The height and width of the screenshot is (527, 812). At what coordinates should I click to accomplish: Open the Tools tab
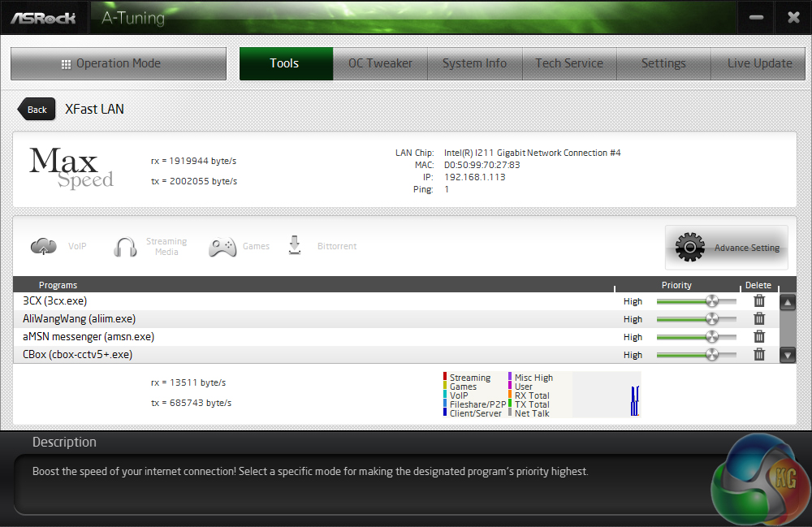tap(286, 63)
